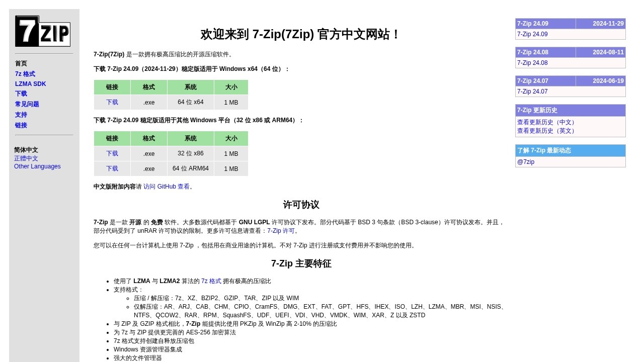Click the Windows 资源管理器集成 list item
Screen dimensions: 644x362
point(148,349)
